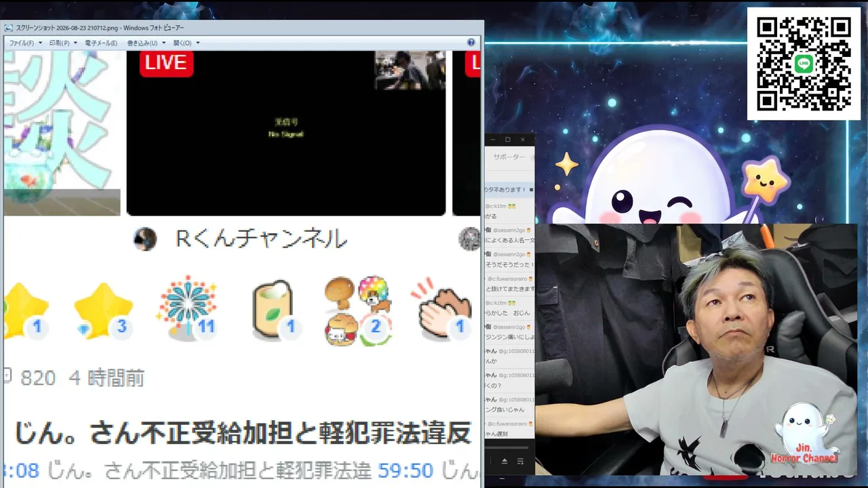The height and width of the screenshot is (488, 868).
Task: Open the Rくんチャンネル channel name
Action: pos(261,239)
